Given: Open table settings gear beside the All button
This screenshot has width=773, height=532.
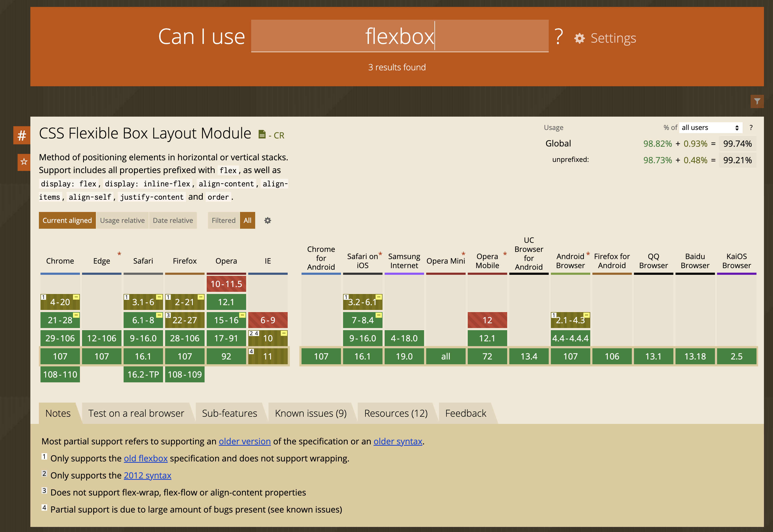Looking at the screenshot, I should [x=267, y=220].
